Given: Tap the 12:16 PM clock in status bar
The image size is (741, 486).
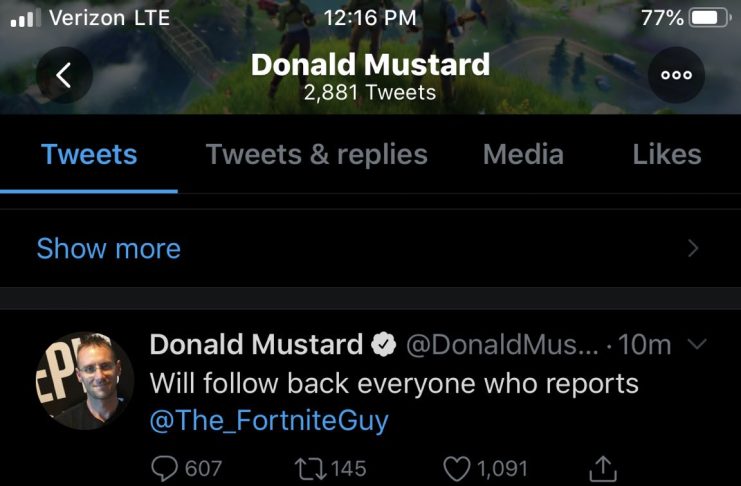Looking at the screenshot, I should tap(370, 18).
